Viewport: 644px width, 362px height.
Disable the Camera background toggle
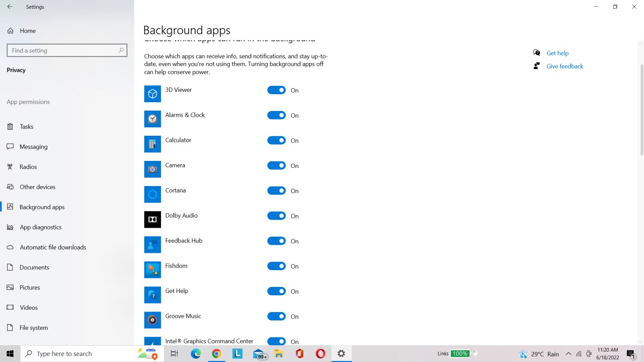point(276,166)
